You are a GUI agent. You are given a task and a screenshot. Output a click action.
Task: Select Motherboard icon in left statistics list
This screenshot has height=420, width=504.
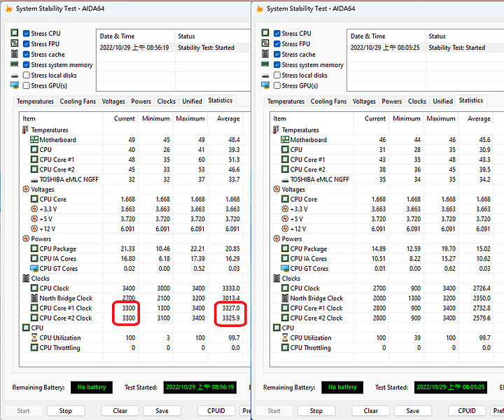coord(34,139)
